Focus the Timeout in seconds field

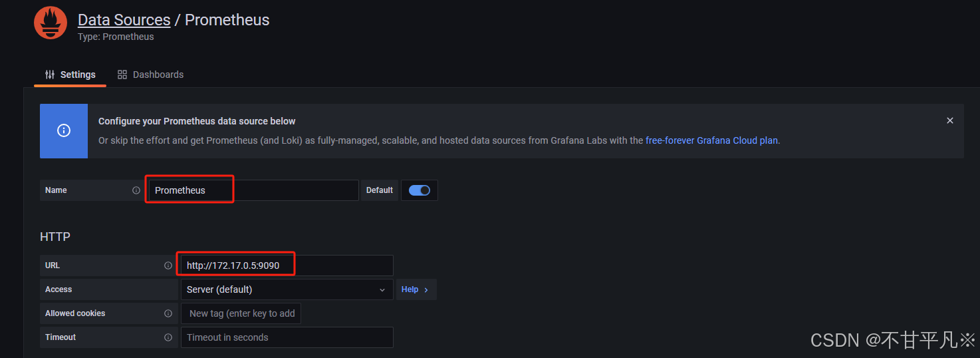point(287,337)
